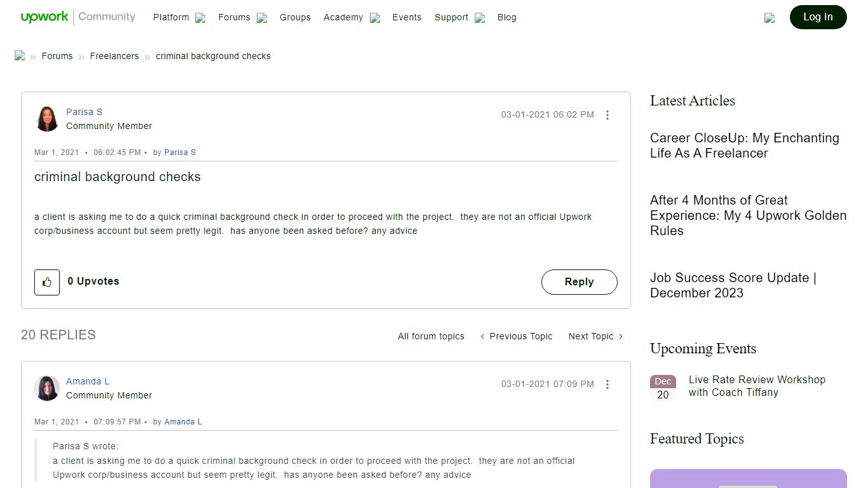Click the Dec 20 event date badge
The image size is (868, 488).
663,388
